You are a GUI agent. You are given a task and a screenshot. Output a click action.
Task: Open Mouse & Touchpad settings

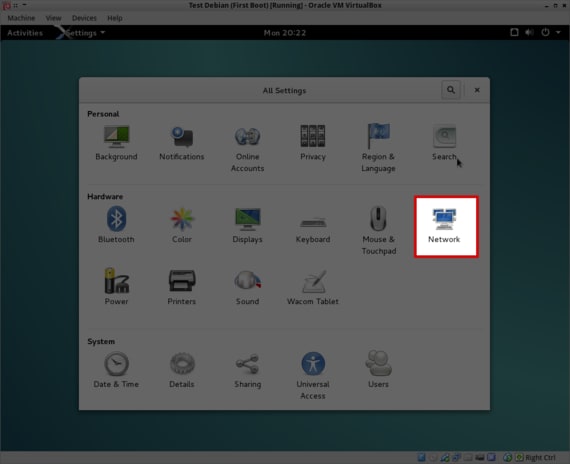click(x=378, y=231)
